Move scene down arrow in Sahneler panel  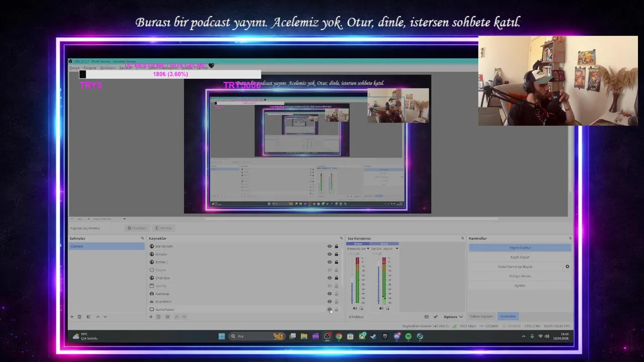pos(105,317)
